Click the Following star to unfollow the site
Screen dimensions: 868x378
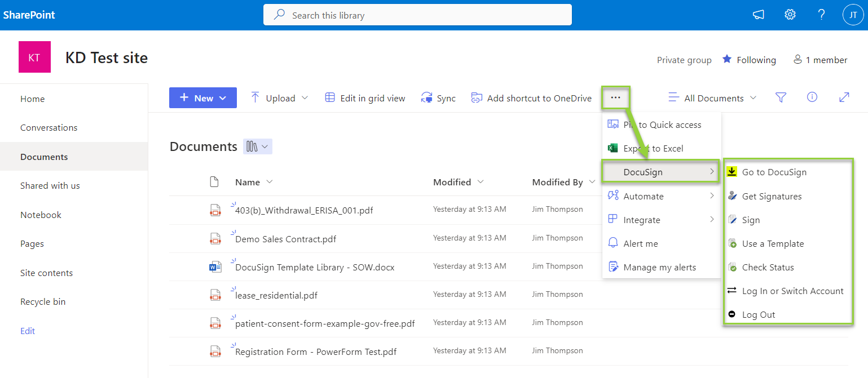point(728,60)
